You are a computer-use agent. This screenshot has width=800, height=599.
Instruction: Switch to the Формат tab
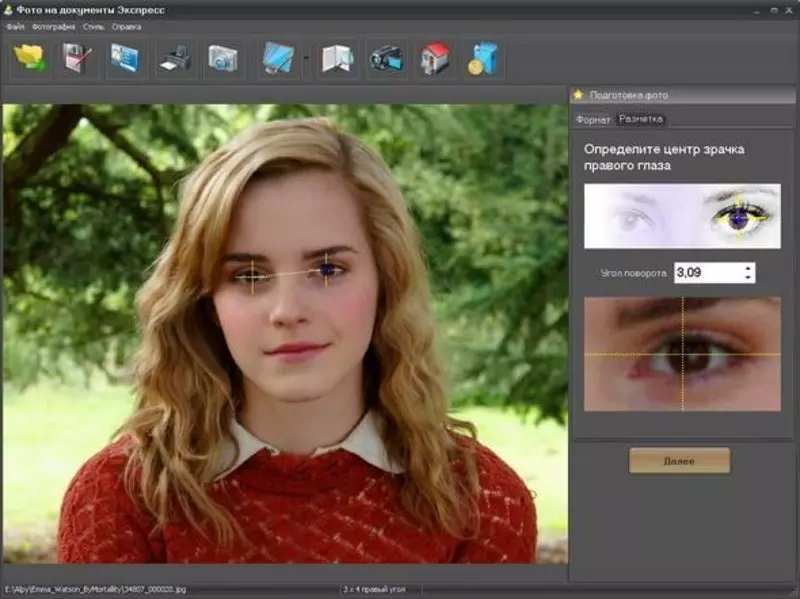(592, 119)
